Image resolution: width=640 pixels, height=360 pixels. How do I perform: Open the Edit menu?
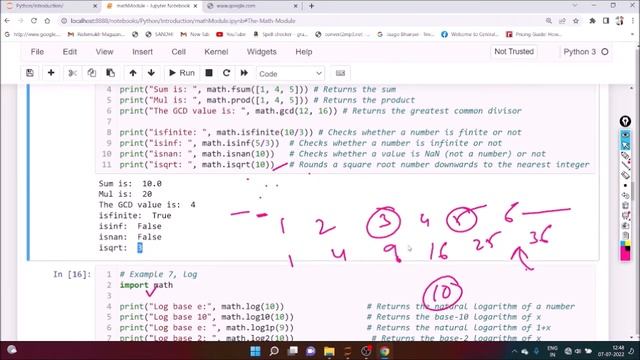[69, 52]
